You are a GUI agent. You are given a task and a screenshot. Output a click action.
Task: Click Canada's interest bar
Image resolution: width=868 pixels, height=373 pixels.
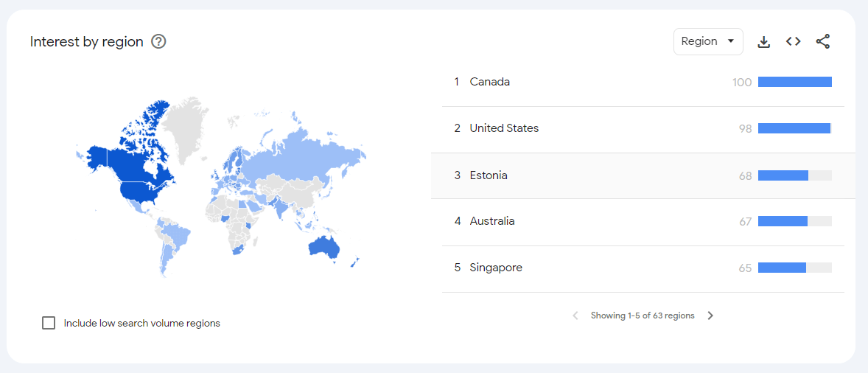(794, 82)
